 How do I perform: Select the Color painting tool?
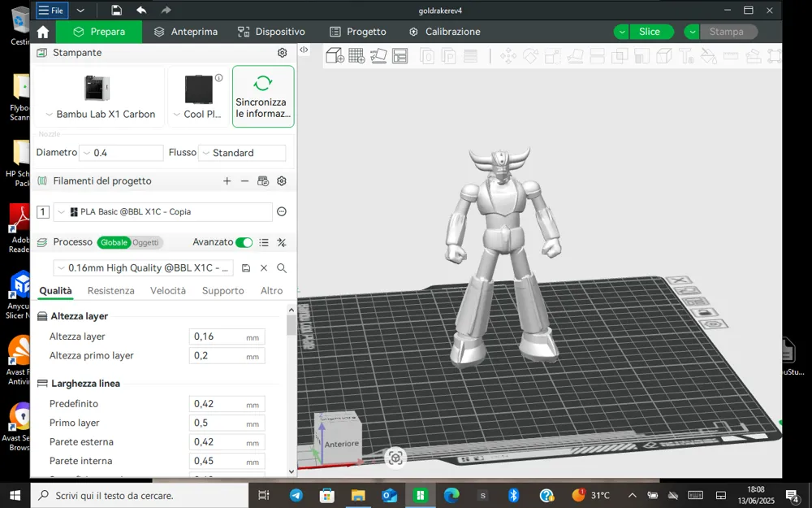click(708, 56)
